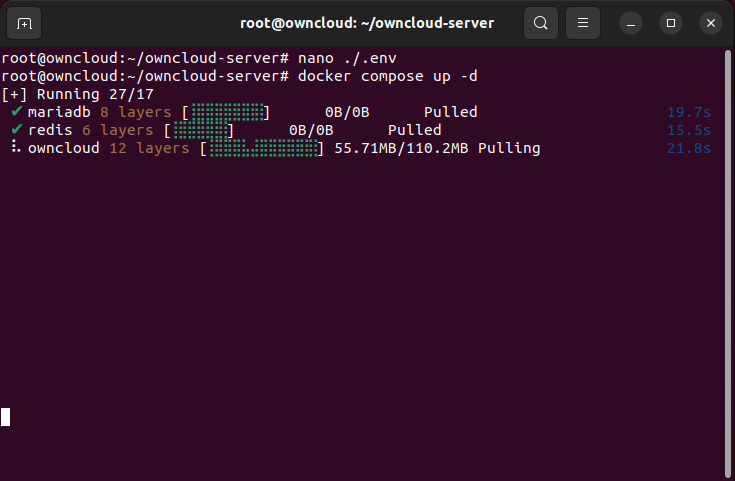Click the terminal vertical scrollbar

728,263
